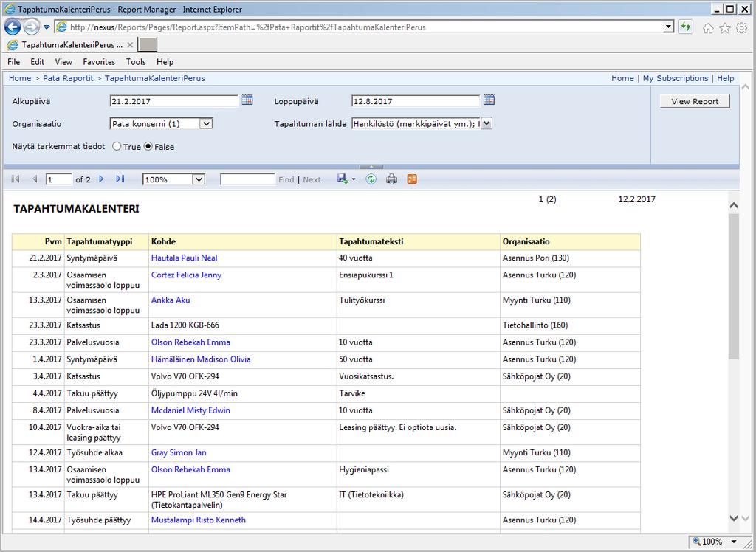Open Ankka Aku link
Screen dimensions: 756x552
click(x=171, y=300)
